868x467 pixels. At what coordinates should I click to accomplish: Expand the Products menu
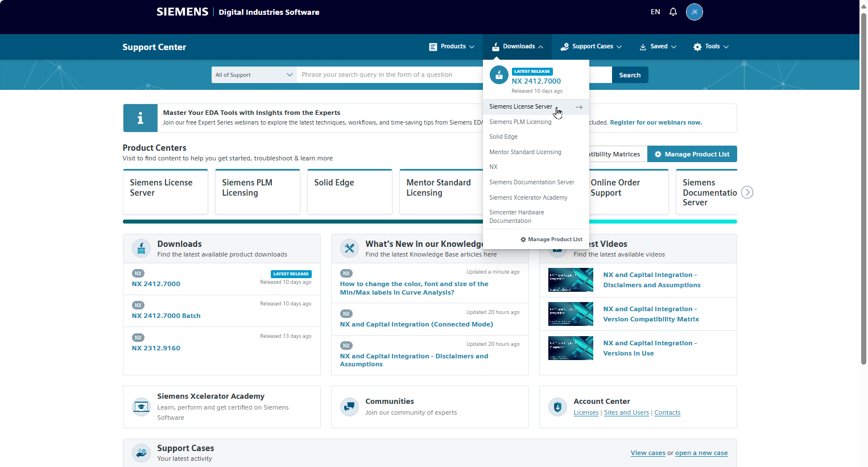coord(452,47)
